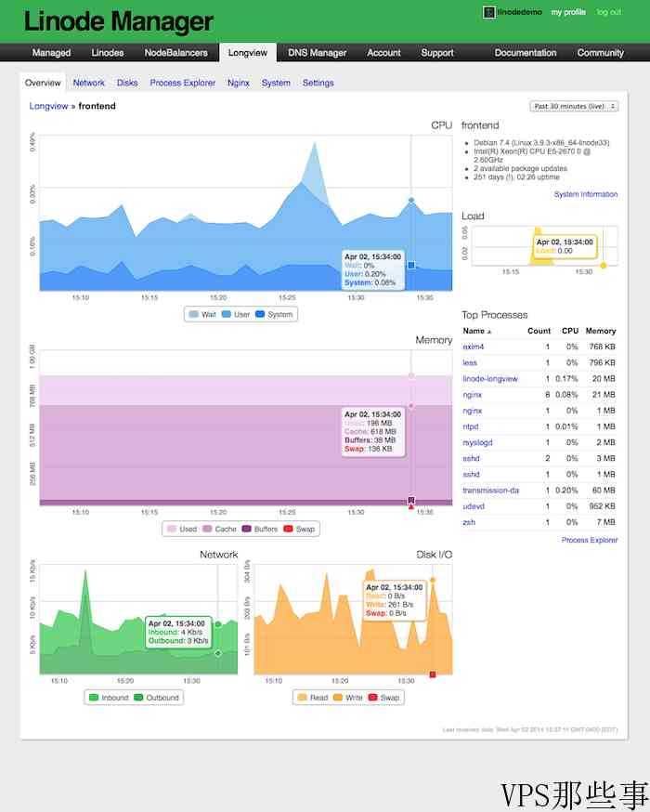Open the zsh process link
This screenshot has height=812, width=650.
point(469,522)
